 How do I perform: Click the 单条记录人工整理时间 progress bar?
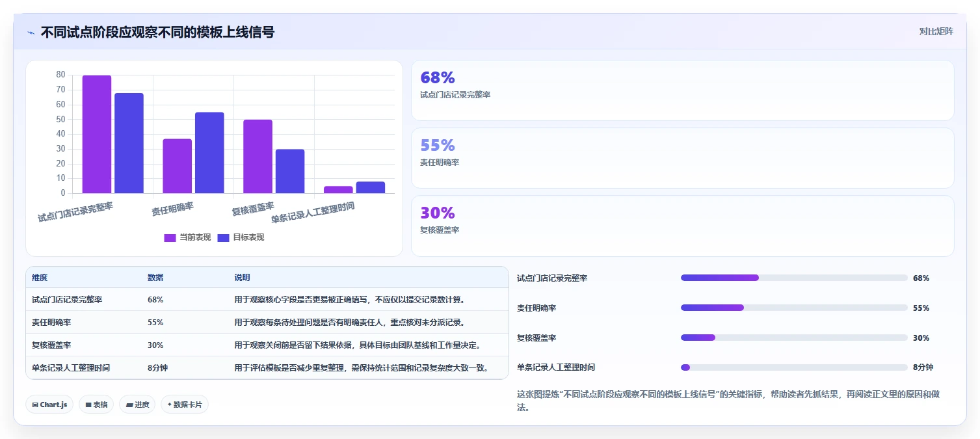pyautogui.click(x=794, y=367)
